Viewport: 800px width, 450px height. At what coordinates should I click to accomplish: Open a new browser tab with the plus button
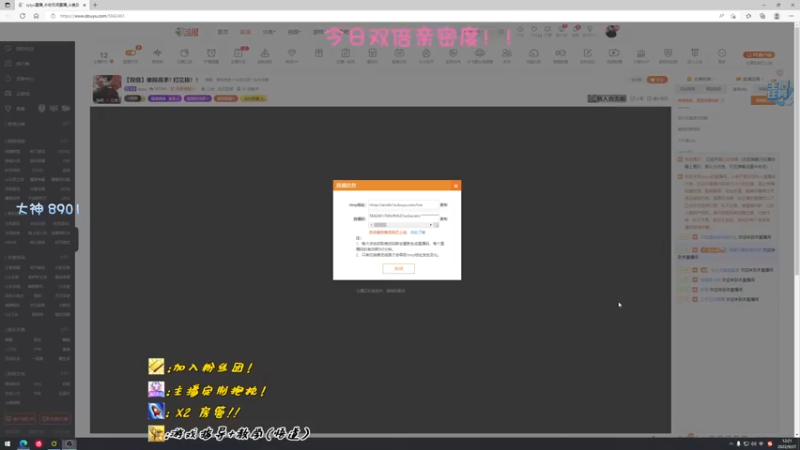coord(95,5)
